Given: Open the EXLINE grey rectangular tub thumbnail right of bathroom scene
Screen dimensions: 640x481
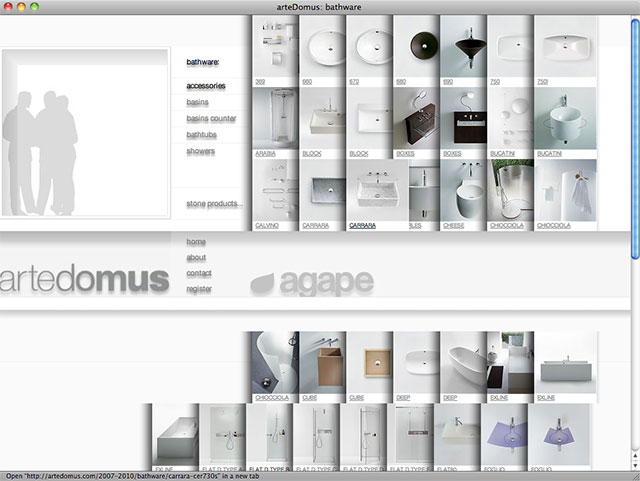Looking at the screenshot, I should (x=565, y=363).
